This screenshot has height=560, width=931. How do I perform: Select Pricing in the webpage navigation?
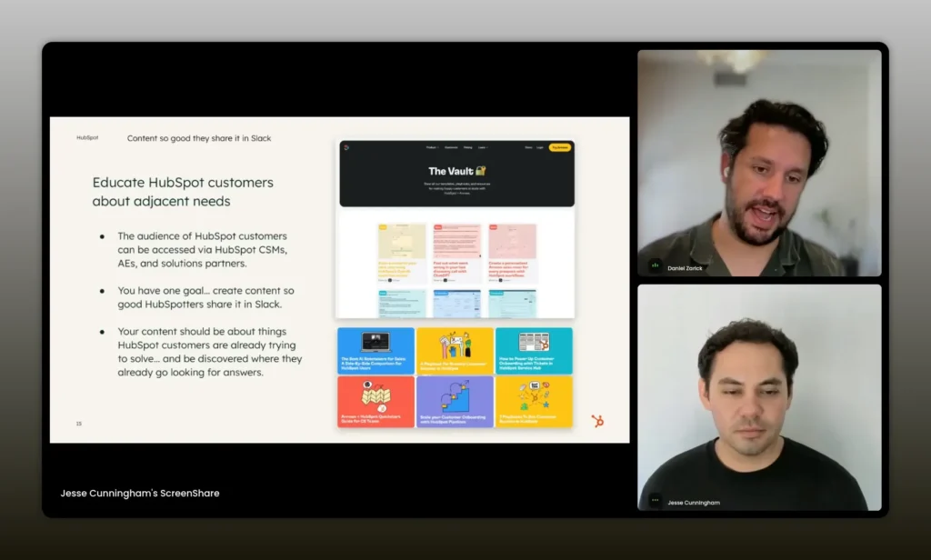pyautogui.click(x=467, y=146)
